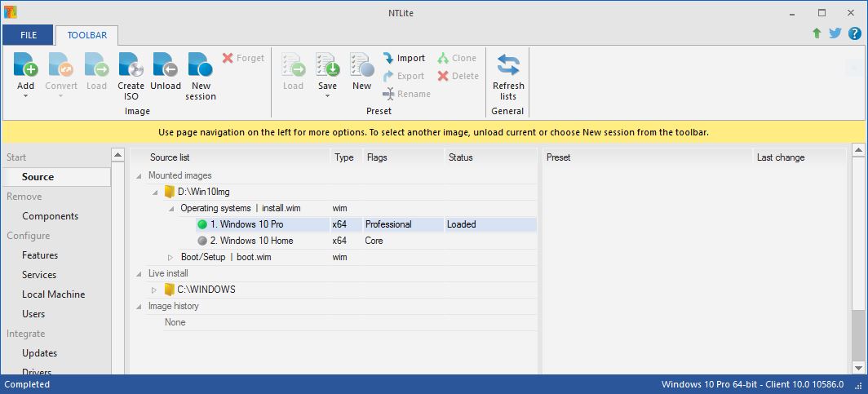Click the Rename preset button
The image size is (868, 394).
pos(406,94)
